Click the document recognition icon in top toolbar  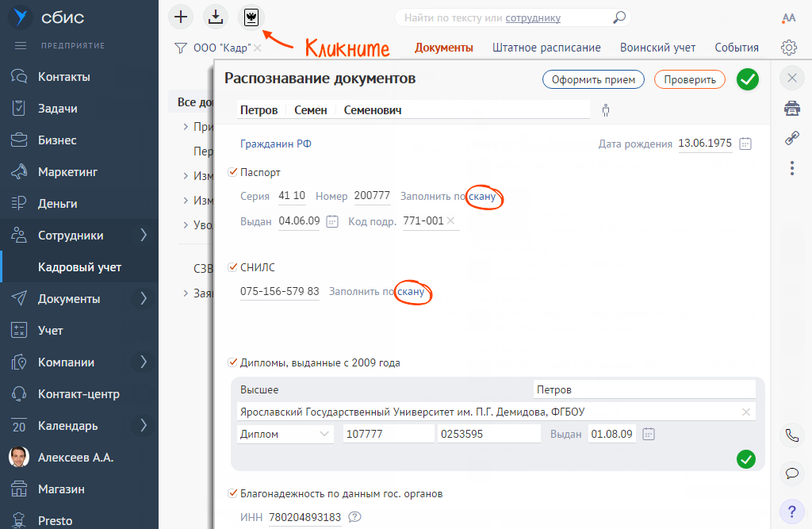(251, 16)
